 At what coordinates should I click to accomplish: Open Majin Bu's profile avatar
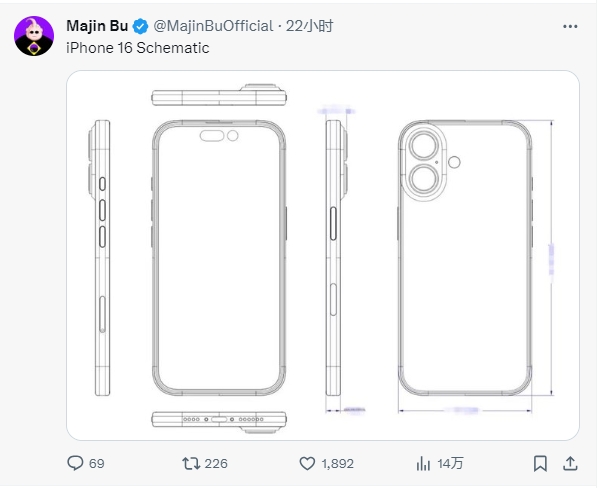tap(34, 36)
